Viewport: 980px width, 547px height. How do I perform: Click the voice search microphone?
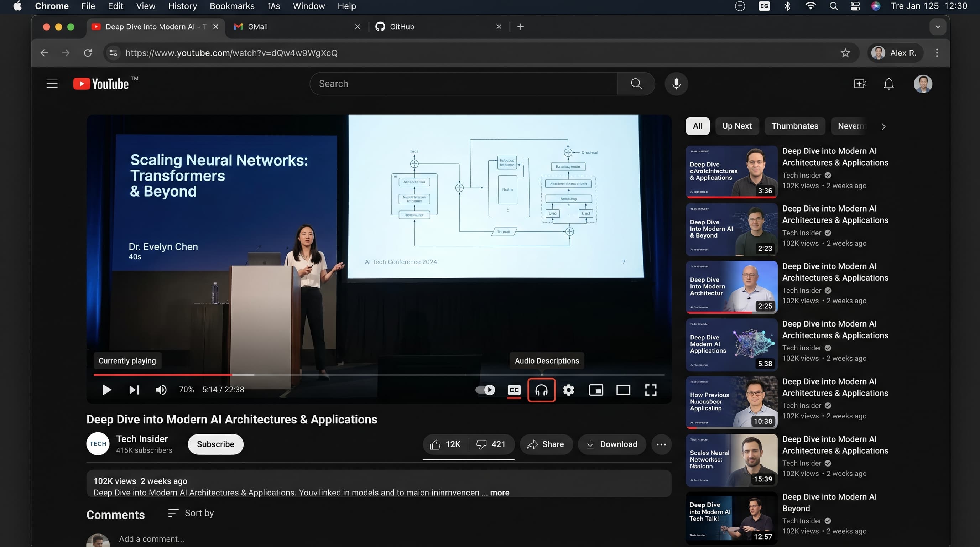coord(676,84)
